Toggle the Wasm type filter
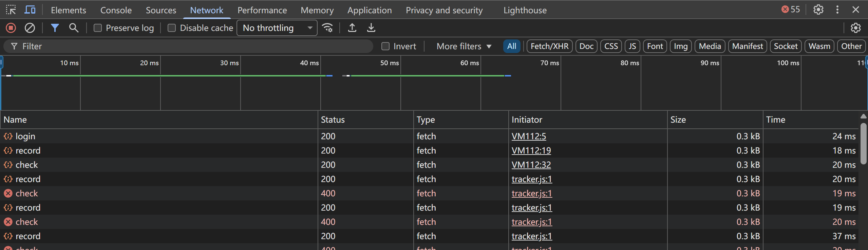The width and height of the screenshot is (868, 250). pos(819,46)
